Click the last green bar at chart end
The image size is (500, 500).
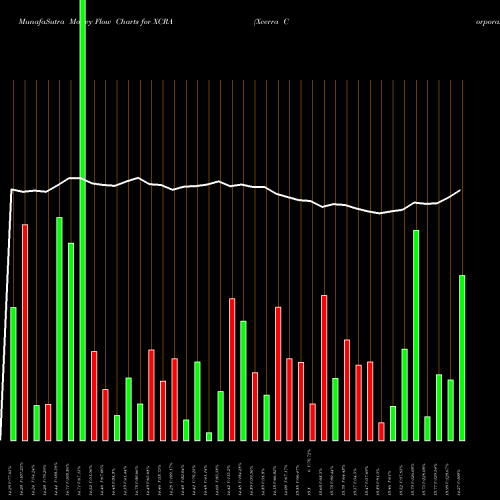point(462,358)
